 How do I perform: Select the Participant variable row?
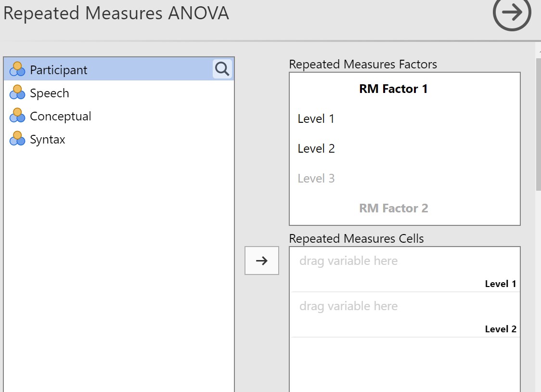(x=119, y=69)
